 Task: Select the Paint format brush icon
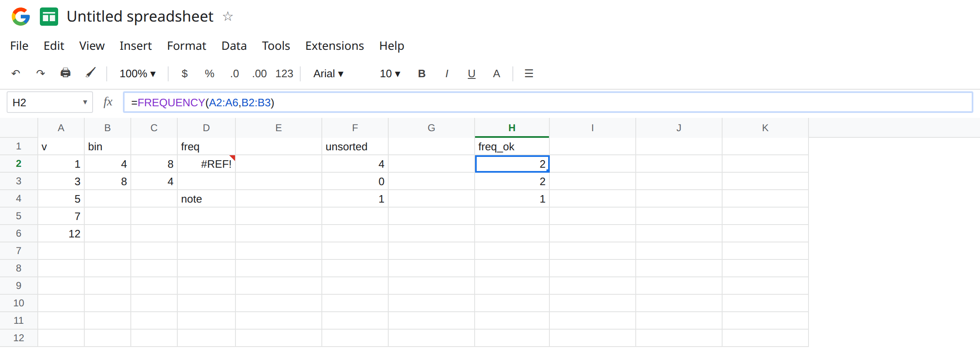pyautogui.click(x=91, y=73)
